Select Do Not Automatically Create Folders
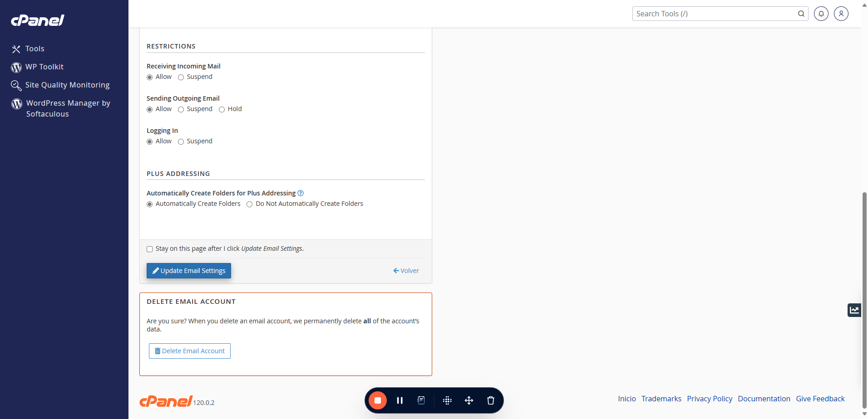This screenshot has width=868, height=419. 249,204
